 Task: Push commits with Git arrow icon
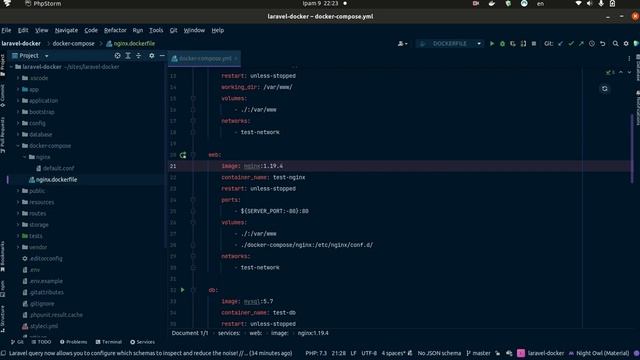tap(581, 44)
